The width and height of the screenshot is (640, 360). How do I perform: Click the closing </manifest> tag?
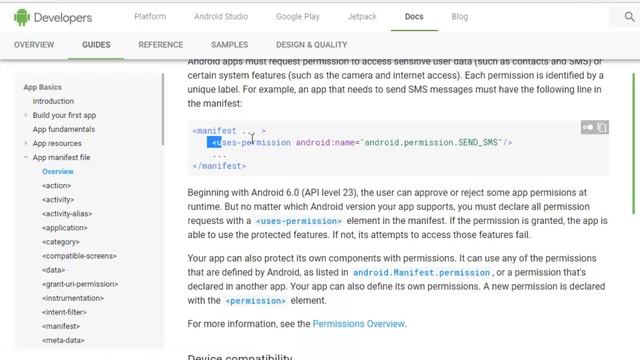click(219, 166)
